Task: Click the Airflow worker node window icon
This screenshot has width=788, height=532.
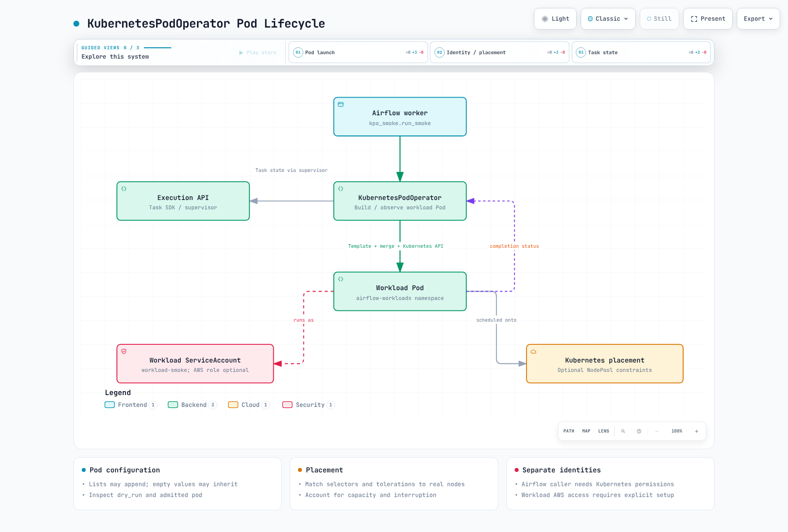Action: 341,104
